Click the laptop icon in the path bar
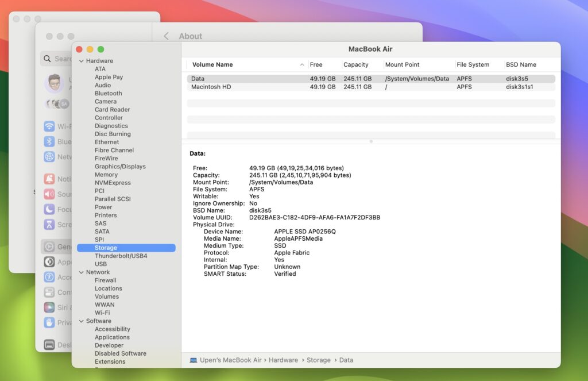 tap(193, 360)
